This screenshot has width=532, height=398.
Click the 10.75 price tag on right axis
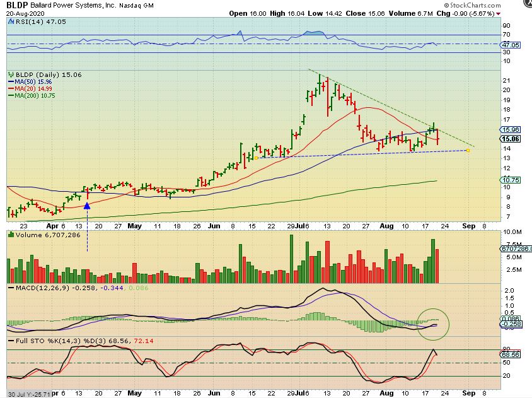pyautogui.click(x=511, y=180)
